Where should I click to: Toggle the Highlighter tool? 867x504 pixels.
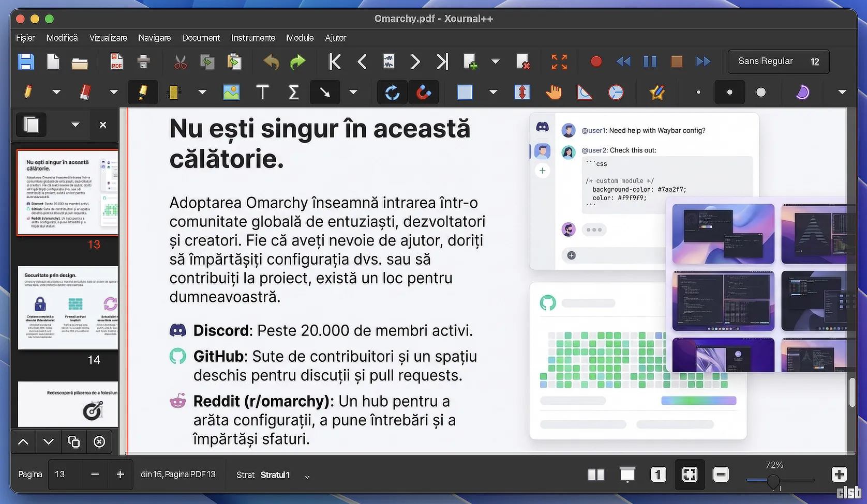(142, 93)
